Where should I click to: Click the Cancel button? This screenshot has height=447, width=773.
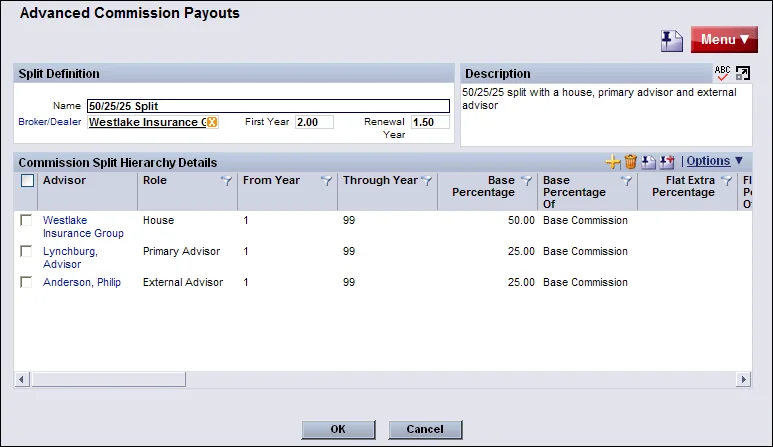click(x=425, y=429)
